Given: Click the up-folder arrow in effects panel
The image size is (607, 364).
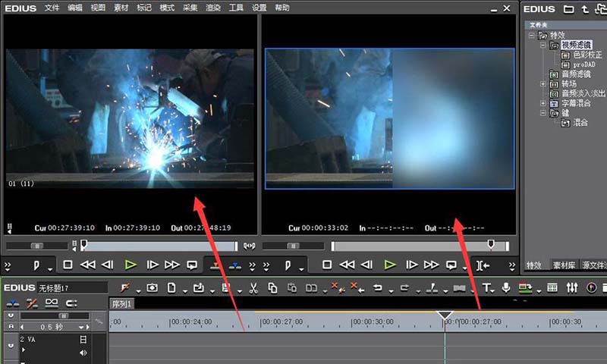Looking at the screenshot, I should coord(584,9).
